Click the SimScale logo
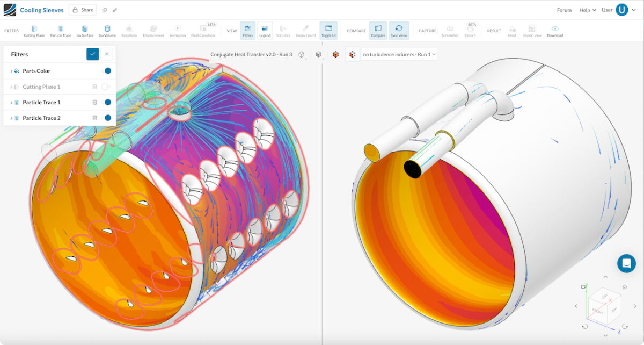The width and height of the screenshot is (644, 345). pos(10,10)
